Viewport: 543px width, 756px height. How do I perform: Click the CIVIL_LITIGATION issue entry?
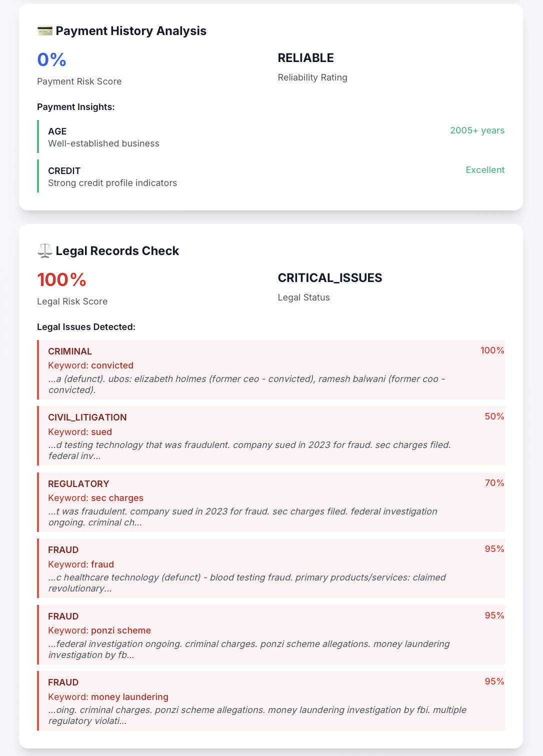271,435
